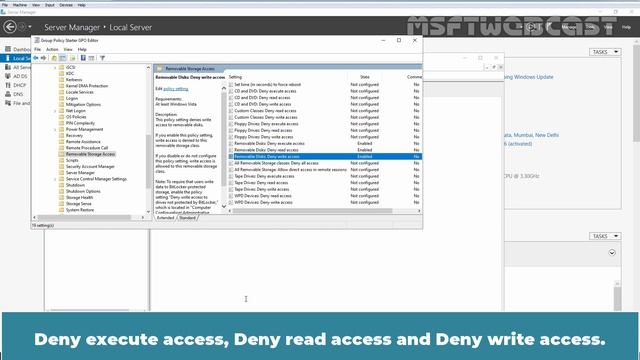
Task: Select AD DS in Server Manager sidebar
Action: coord(20,76)
